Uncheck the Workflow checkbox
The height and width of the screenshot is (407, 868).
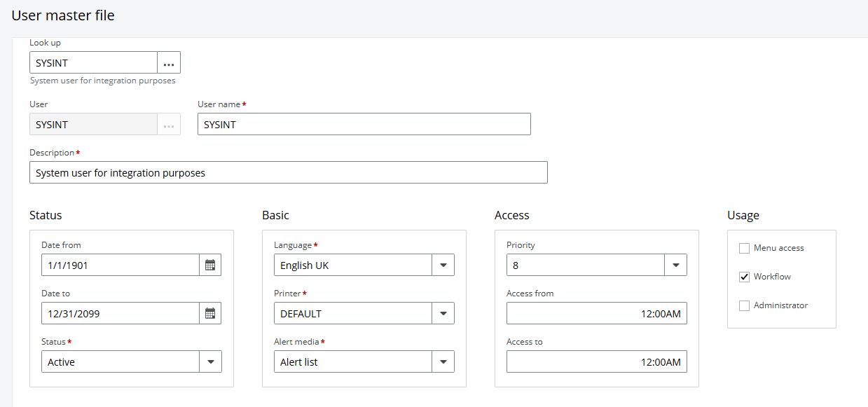[x=744, y=276]
